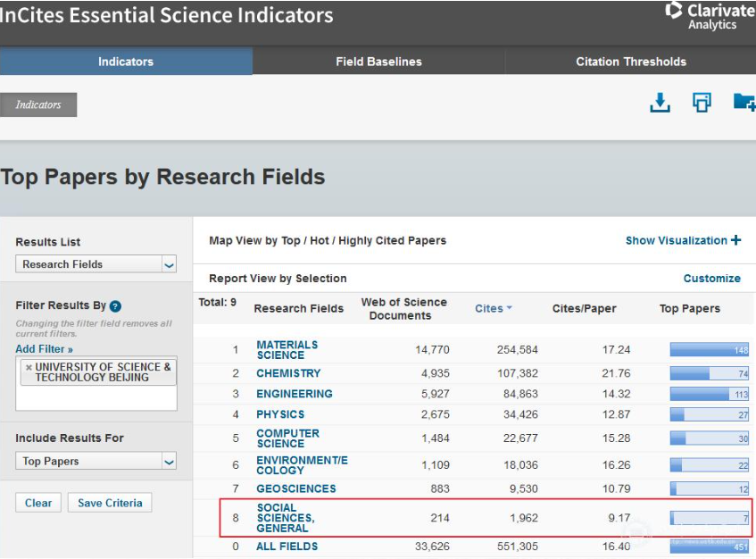Click the Materials Science top papers bar
The width and height of the screenshot is (756, 559).
coord(709,350)
